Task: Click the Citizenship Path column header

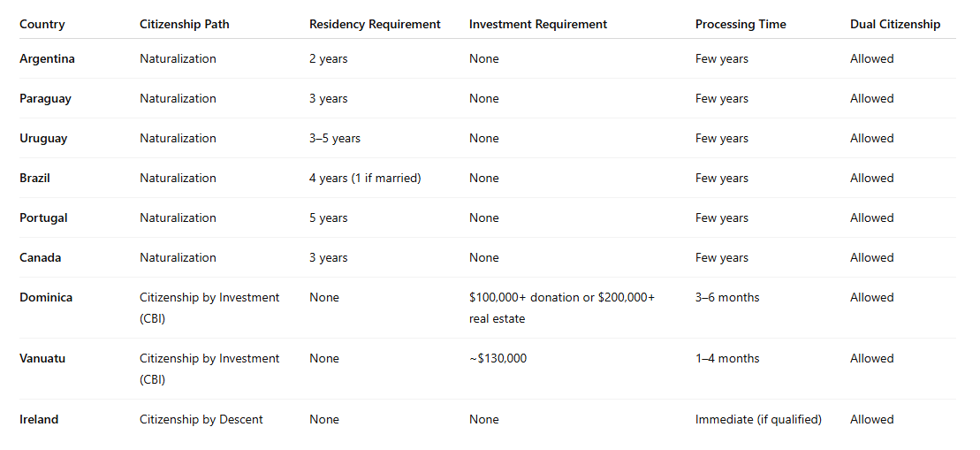Action: click(184, 25)
